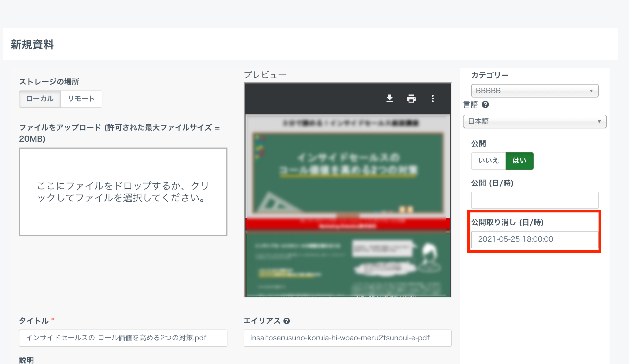Select ローカル storage location
This screenshot has height=364, width=629.
40,99
